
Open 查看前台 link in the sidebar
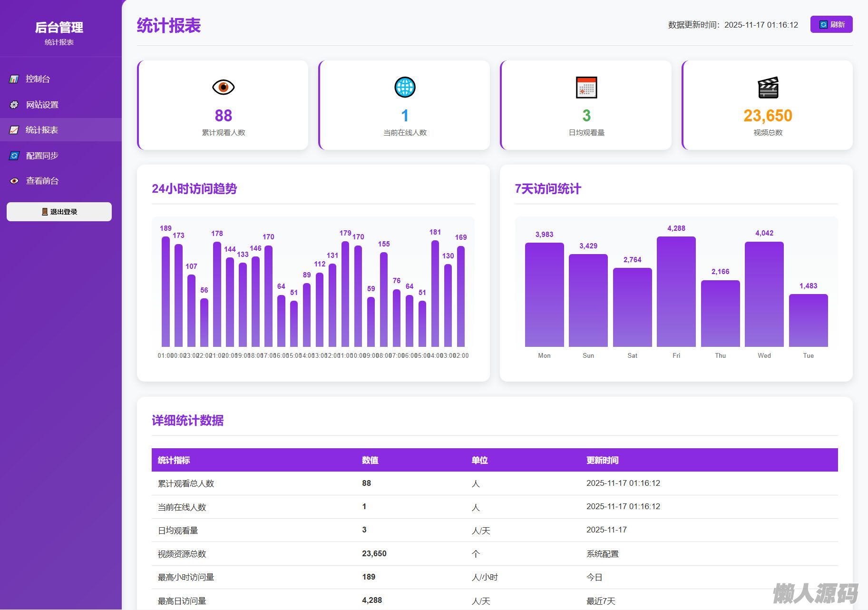(x=42, y=181)
